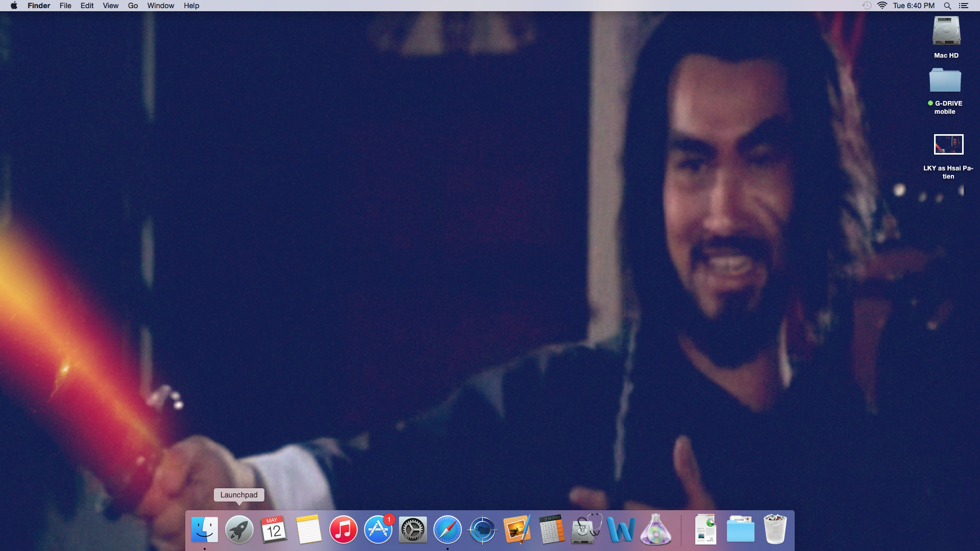Click the G-DRIVE mobile label

(945, 107)
